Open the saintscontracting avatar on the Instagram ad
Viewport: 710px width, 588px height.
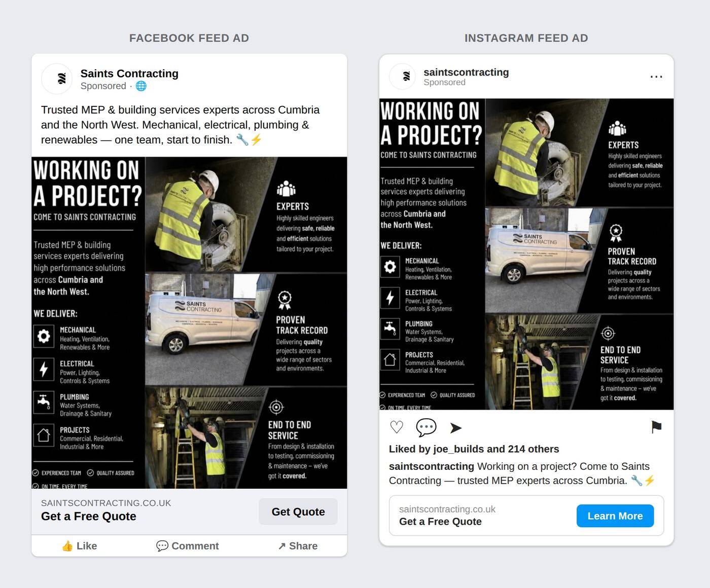point(402,77)
